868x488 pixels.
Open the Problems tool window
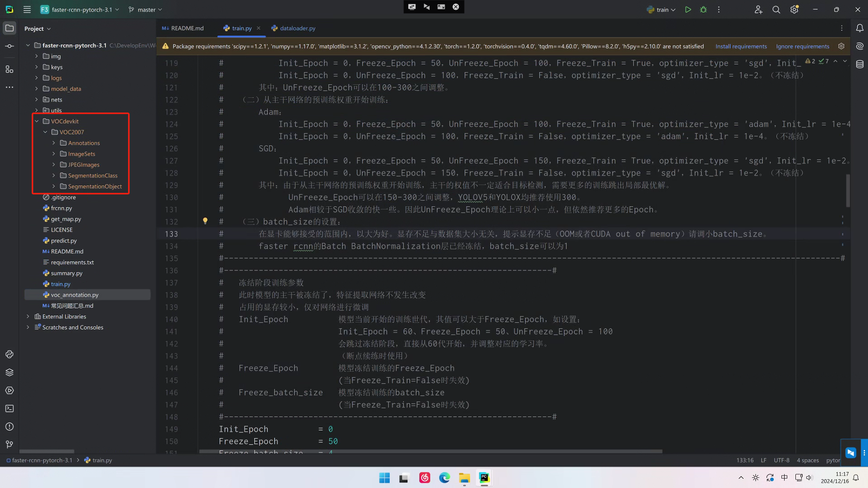[x=9, y=427]
